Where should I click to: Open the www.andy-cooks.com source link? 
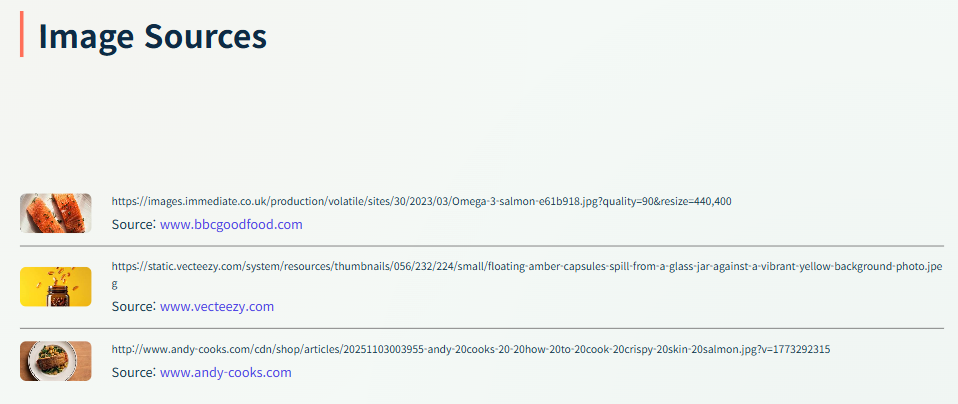[225, 372]
